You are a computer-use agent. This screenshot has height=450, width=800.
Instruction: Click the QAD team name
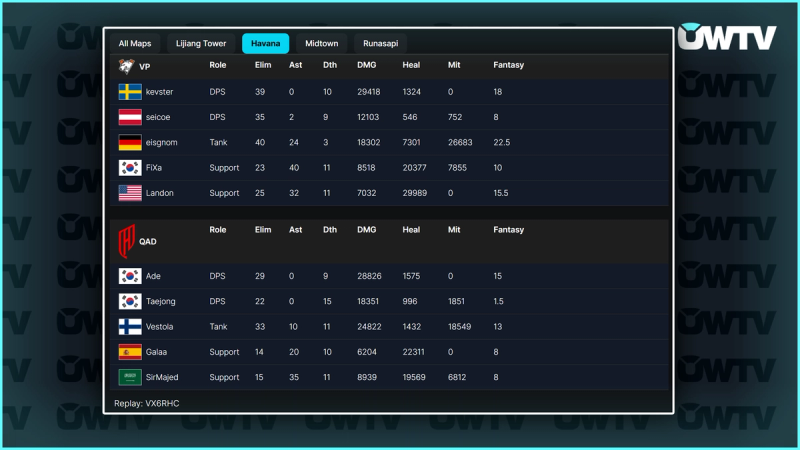coord(147,241)
